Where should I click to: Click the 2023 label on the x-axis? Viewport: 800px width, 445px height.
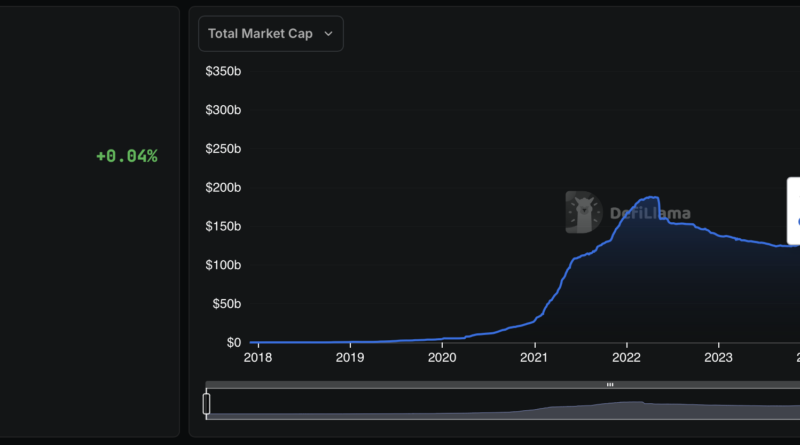718,357
